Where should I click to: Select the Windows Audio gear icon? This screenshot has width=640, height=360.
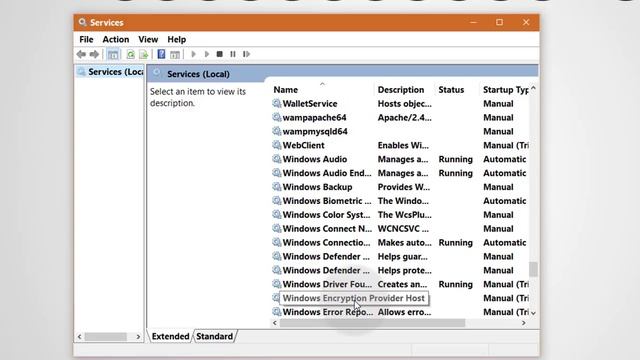(x=277, y=159)
